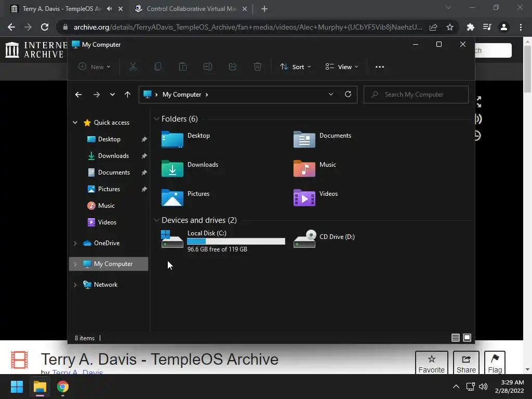This screenshot has height=399, width=532.
Task: Expand the OneDrive tree node
Action: (x=75, y=243)
